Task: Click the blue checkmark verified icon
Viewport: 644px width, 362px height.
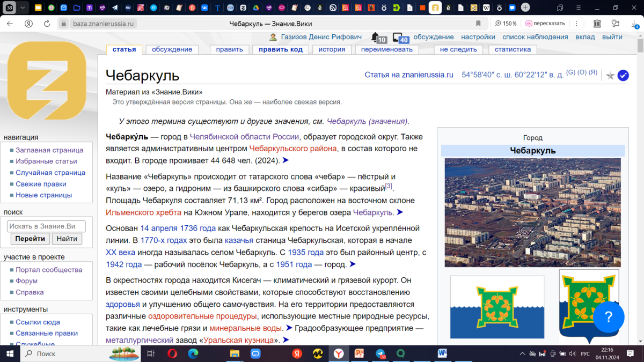Action: pos(623,76)
